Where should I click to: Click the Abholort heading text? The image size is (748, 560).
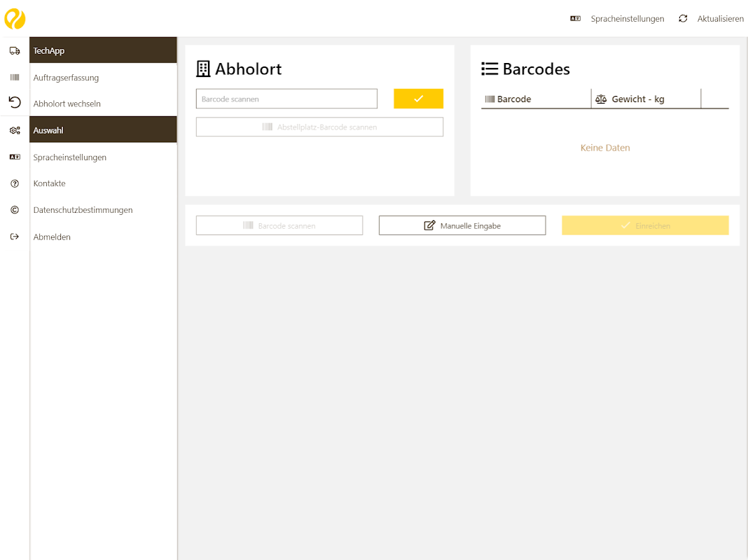[248, 69]
